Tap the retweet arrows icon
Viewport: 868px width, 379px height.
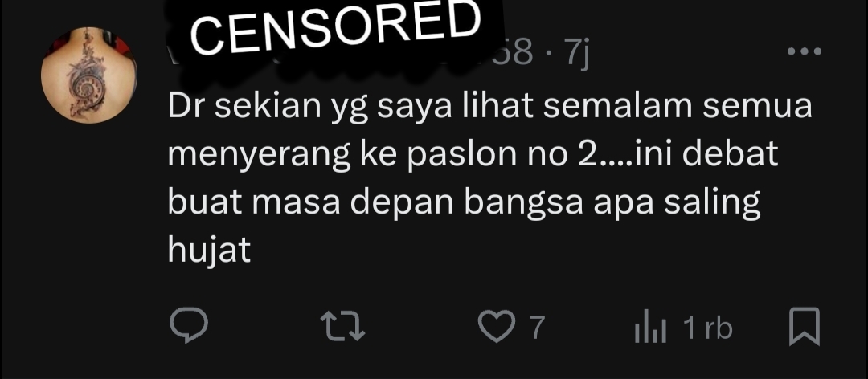(x=343, y=326)
